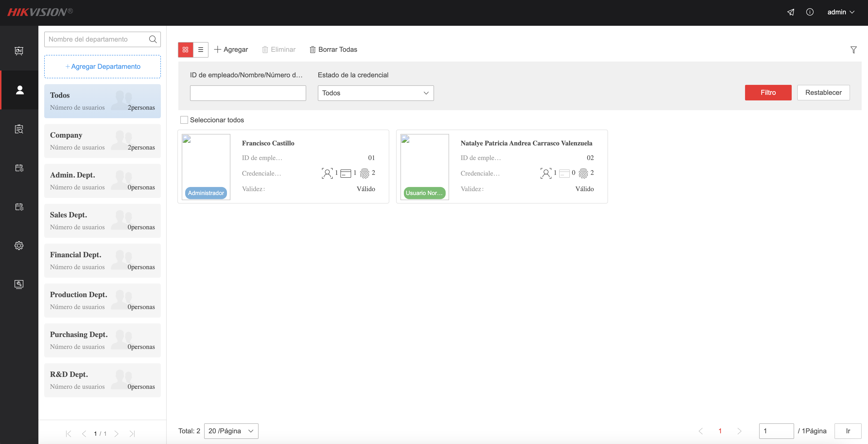
Task: Switch to card grid view
Action: click(x=185, y=50)
